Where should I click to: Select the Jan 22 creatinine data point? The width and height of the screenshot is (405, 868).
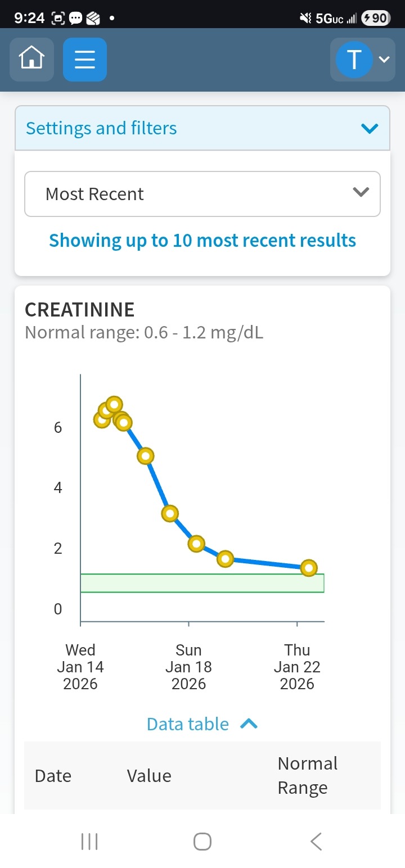click(308, 568)
